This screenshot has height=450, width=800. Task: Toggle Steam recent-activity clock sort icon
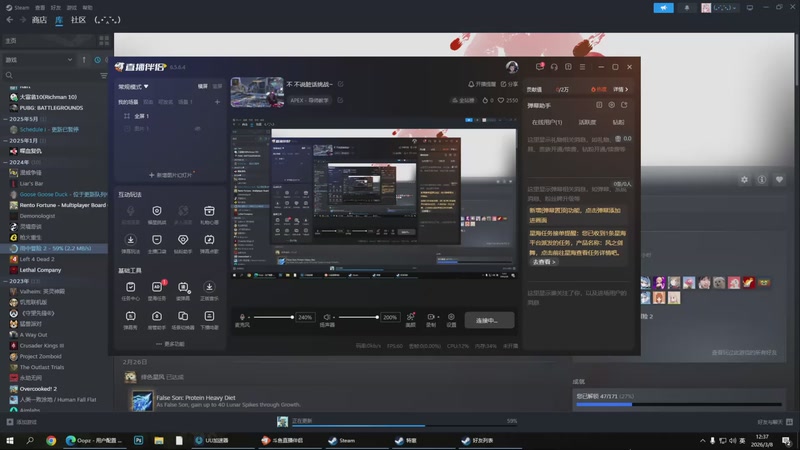[97, 60]
